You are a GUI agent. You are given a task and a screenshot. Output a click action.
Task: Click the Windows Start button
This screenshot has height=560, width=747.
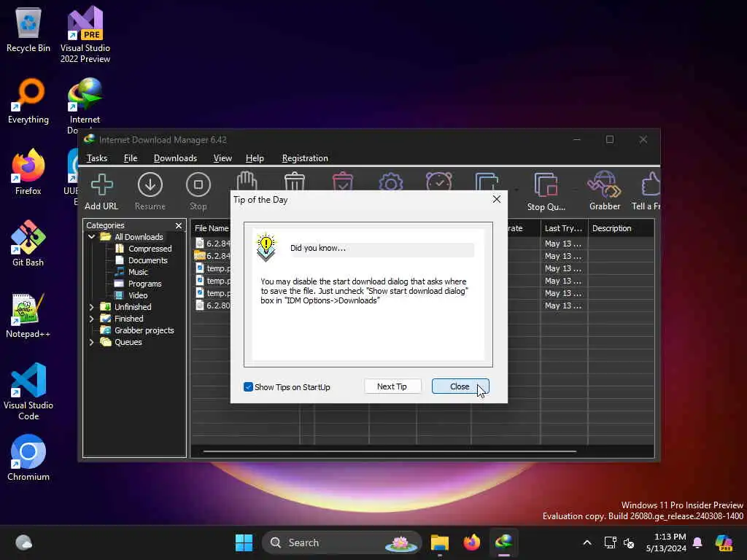244,542
